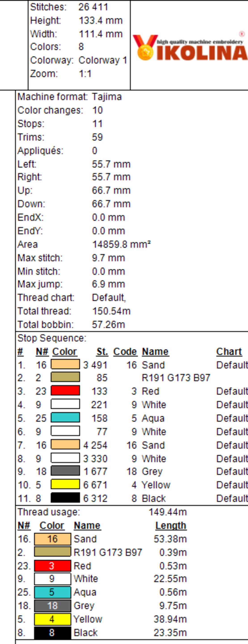The width and height of the screenshot is (248, 644).
Task: Click the Colorway 1 value
Action: tap(103, 60)
